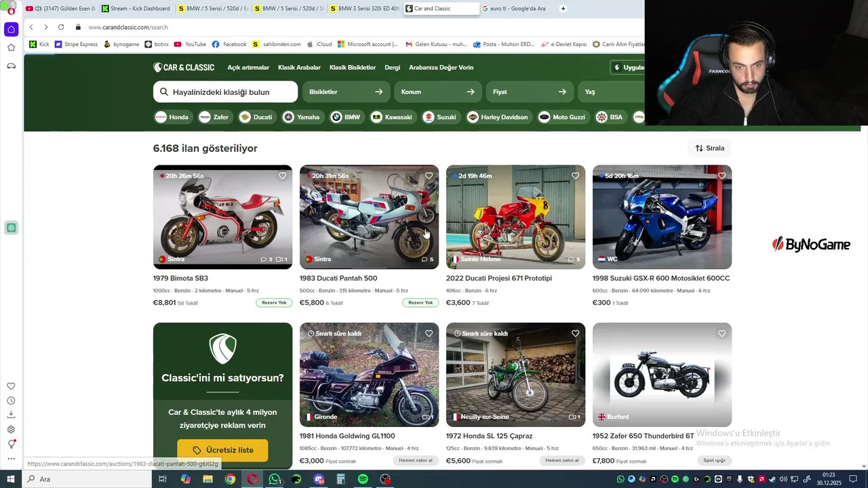Click the Car & Classic logo

[184, 67]
